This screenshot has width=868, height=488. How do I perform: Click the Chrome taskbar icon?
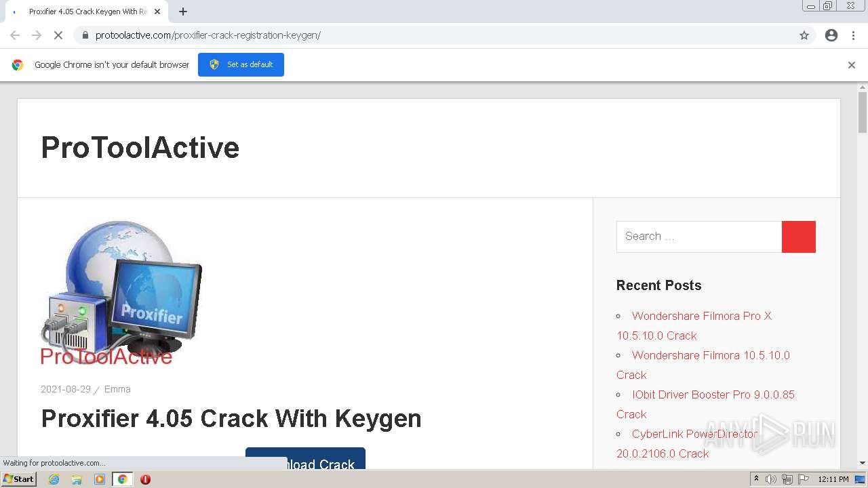122,479
